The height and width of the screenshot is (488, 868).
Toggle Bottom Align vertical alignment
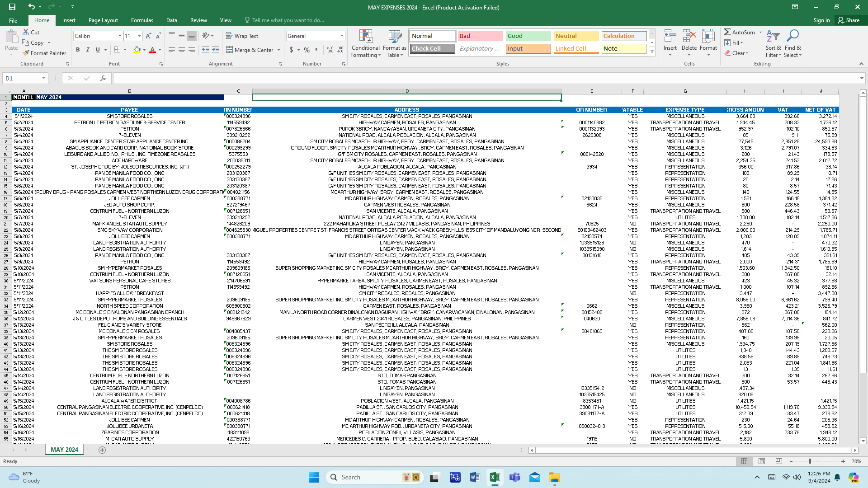192,36
